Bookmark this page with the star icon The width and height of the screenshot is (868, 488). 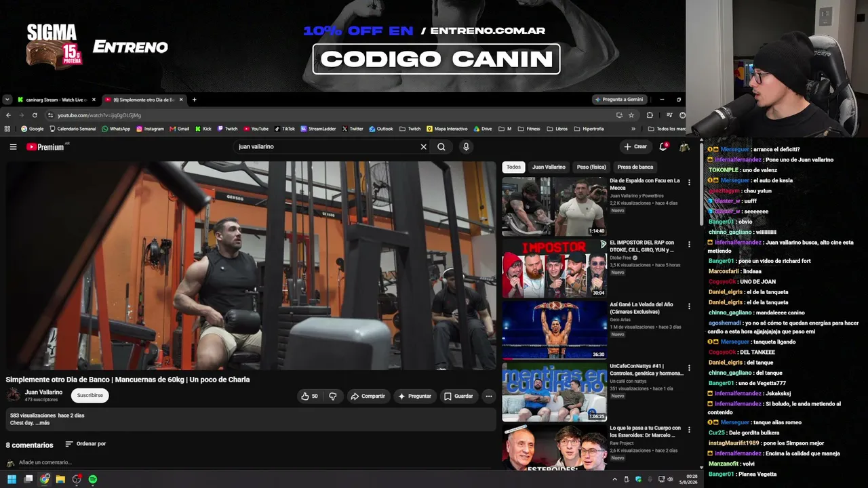(631, 115)
